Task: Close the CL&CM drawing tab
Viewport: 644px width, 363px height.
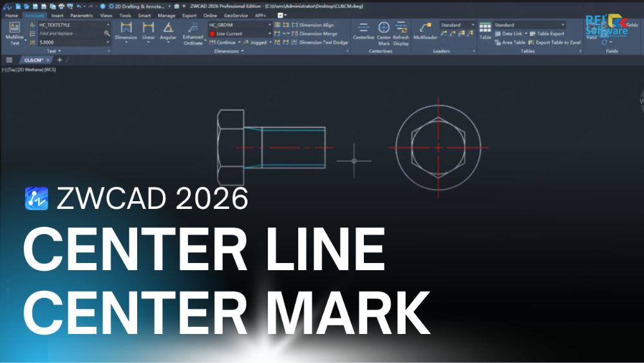Action: click(x=48, y=60)
